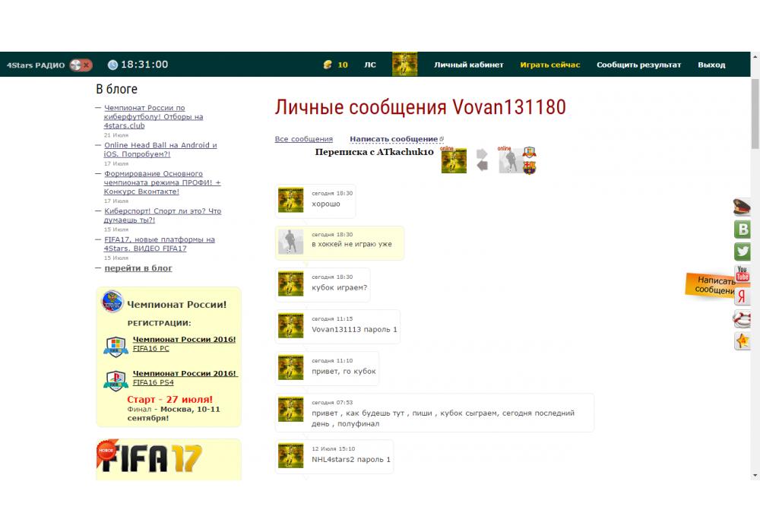The height and width of the screenshot is (532, 760).
Task: Click the message text в хоккей не играю уже
Action: pyautogui.click(x=351, y=244)
